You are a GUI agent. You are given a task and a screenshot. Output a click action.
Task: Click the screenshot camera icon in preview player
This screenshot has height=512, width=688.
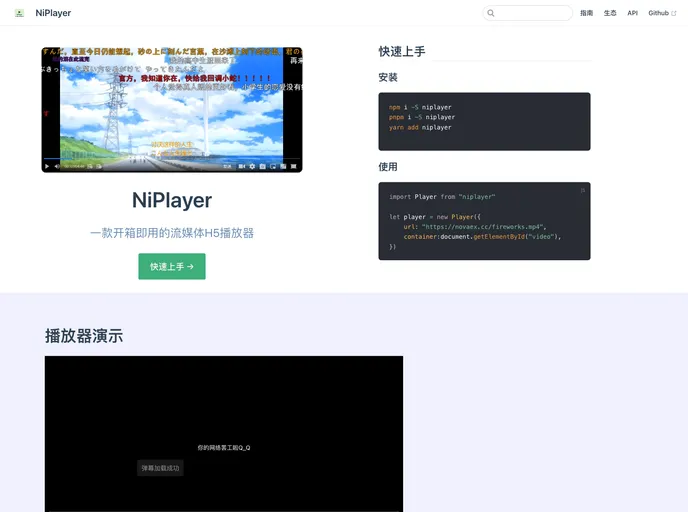point(262,166)
